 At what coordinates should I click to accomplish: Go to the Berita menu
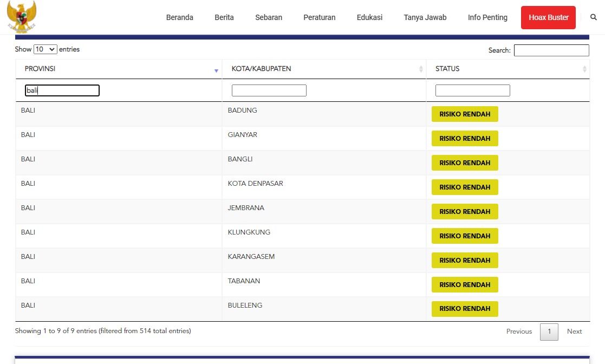click(x=224, y=17)
